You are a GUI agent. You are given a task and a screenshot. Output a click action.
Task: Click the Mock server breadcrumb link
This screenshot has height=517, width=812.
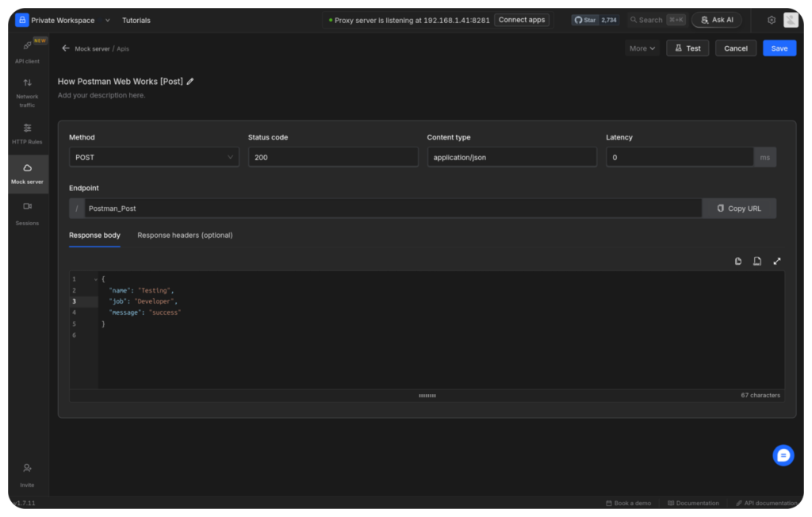[x=92, y=48]
